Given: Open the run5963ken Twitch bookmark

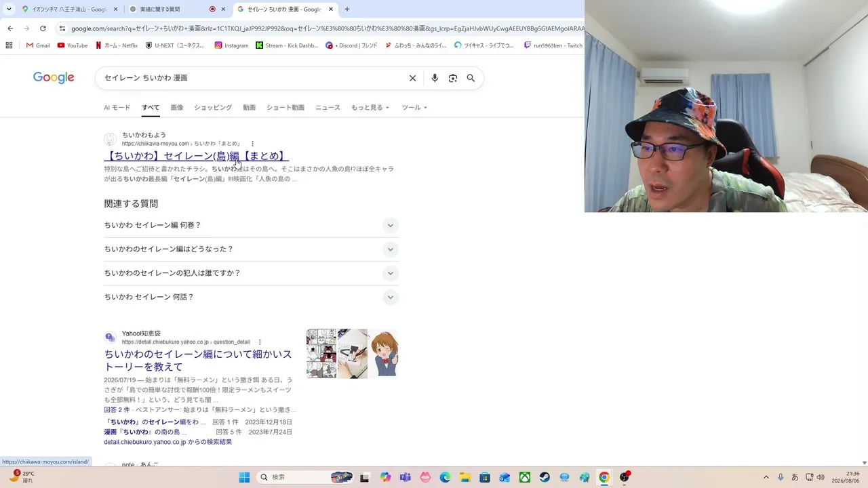Looking at the screenshot, I should (553, 45).
